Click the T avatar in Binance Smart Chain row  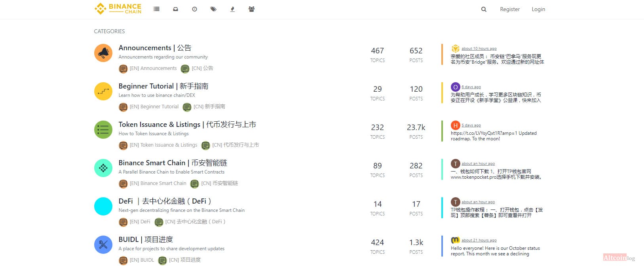(x=455, y=163)
